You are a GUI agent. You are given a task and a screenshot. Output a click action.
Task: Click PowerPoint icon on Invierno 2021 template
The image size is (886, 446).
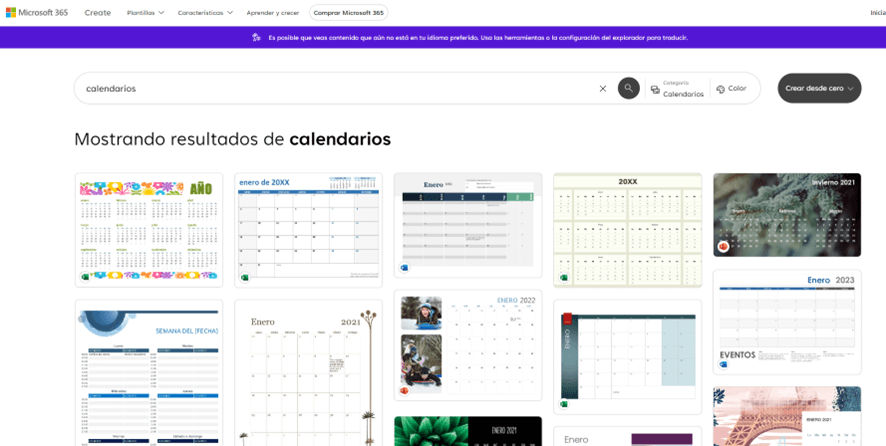click(723, 246)
